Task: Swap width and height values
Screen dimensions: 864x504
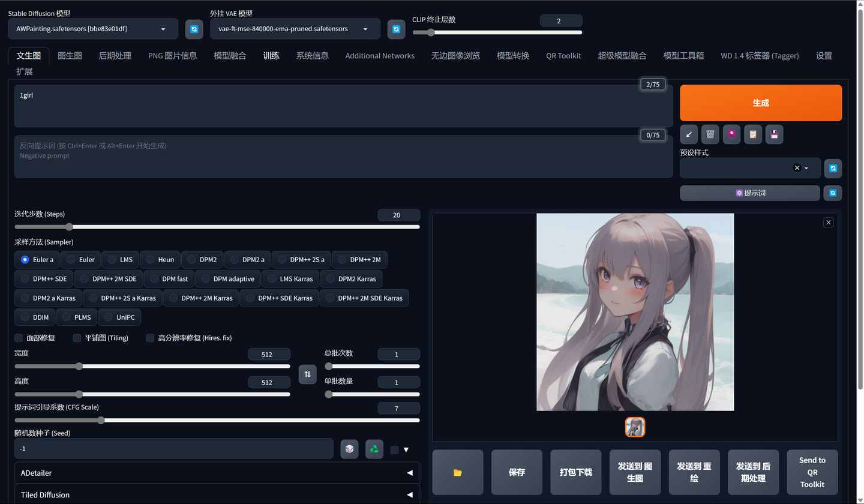Action: click(x=307, y=374)
